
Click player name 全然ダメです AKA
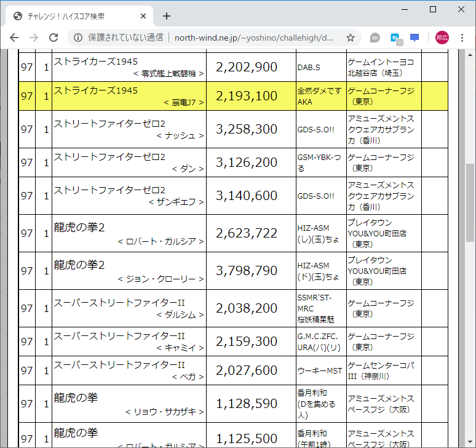click(x=319, y=96)
